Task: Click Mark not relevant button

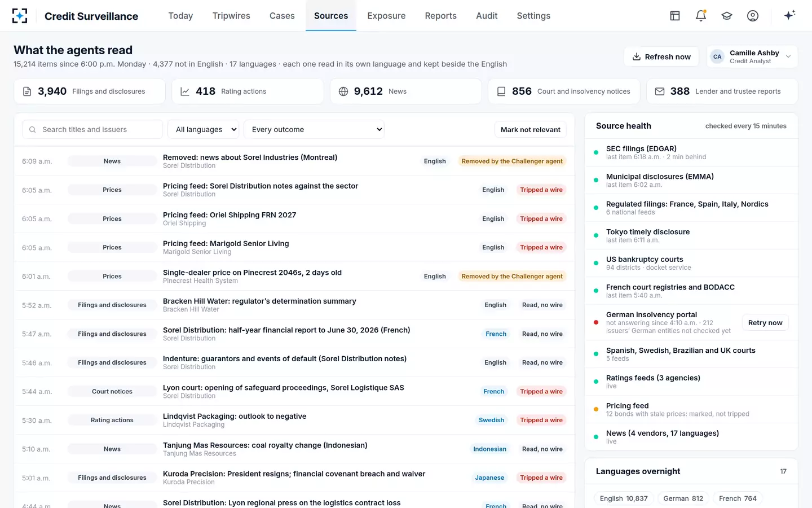Action: pos(530,129)
